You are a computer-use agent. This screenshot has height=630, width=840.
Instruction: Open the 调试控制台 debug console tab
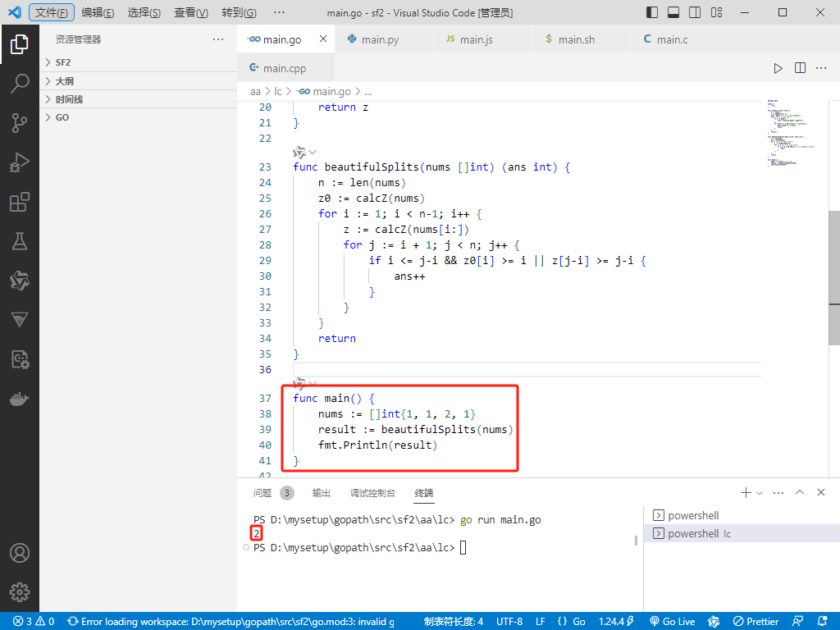(373, 493)
